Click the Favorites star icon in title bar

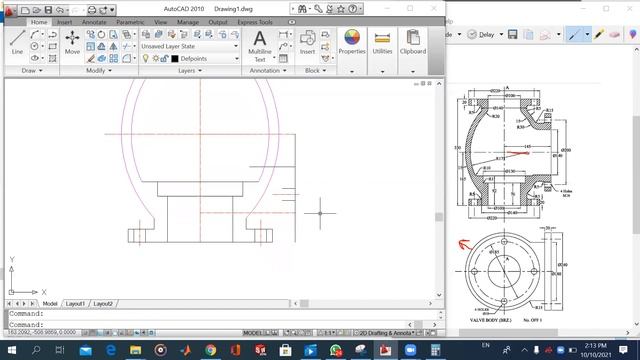[341, 9]
